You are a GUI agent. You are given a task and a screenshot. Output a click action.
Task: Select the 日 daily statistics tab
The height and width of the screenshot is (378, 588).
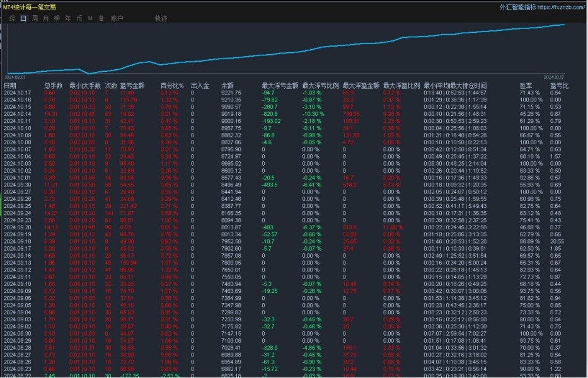[23, 18]
